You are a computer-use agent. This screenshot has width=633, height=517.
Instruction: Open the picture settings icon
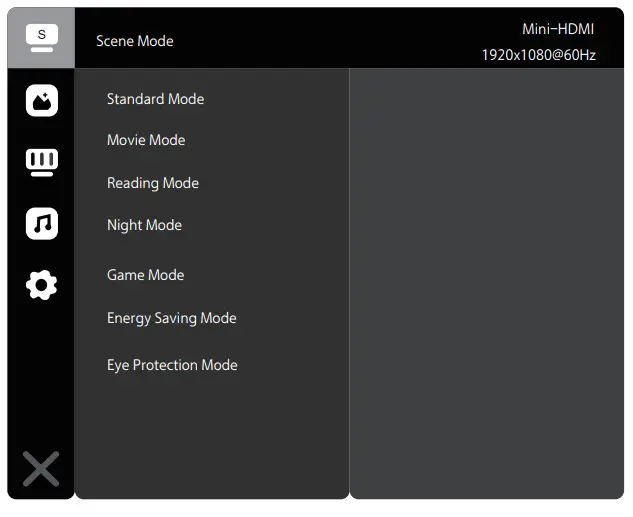point(41,100)
